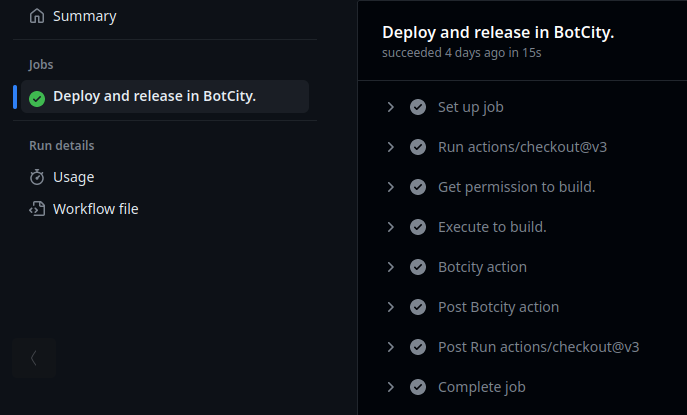Viewport: 687px width, 415px height.
Task: Click the Post Run actions/checkout@v3 label
Action: tap(538, 347)
